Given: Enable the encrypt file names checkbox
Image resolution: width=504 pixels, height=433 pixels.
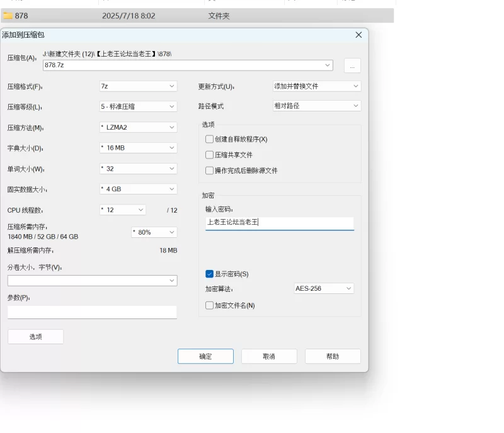Looking at the screenshot, I should coord(210,305).
